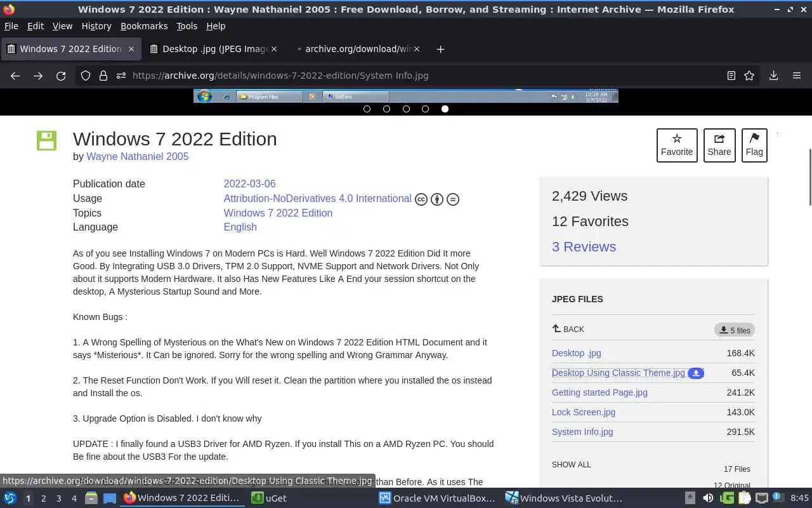
Task: Open English language link
Action: (x=240, y=227)
